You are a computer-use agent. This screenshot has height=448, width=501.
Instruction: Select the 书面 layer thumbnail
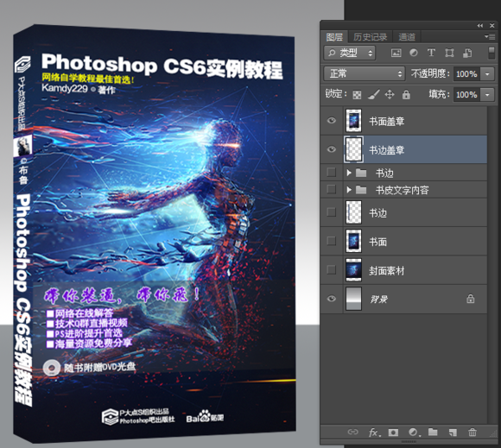[x=353, y=241]
